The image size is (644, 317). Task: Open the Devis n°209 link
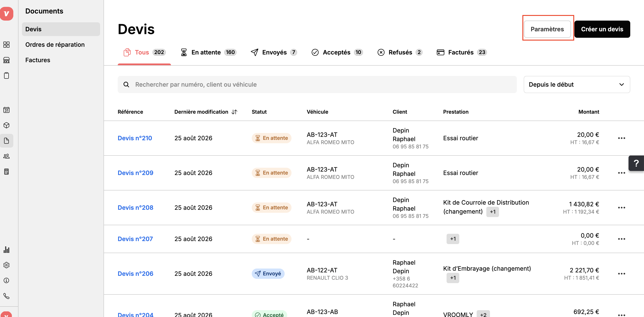coord(136,173)
